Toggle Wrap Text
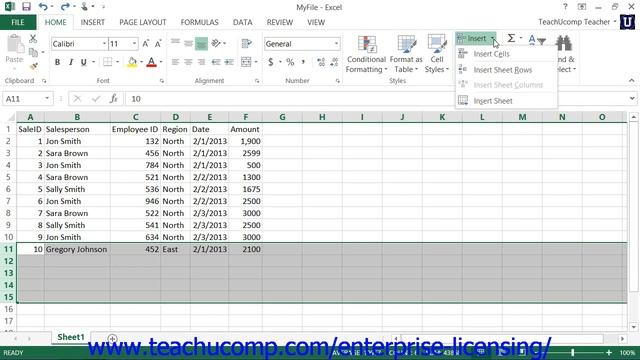 click(246, 43)
